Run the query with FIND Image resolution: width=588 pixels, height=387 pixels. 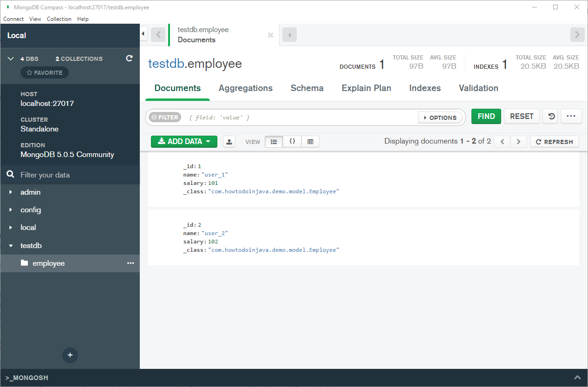486,117
